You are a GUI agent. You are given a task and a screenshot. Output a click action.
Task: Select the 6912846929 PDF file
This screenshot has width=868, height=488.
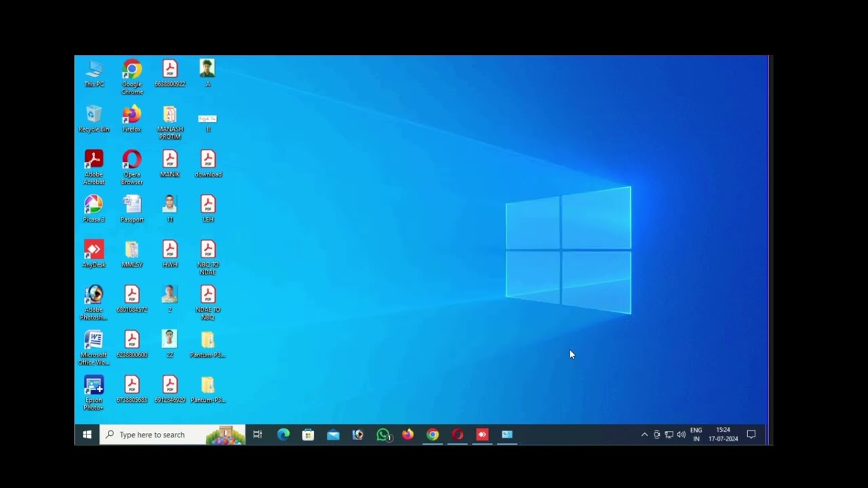[x=170, y=390]
